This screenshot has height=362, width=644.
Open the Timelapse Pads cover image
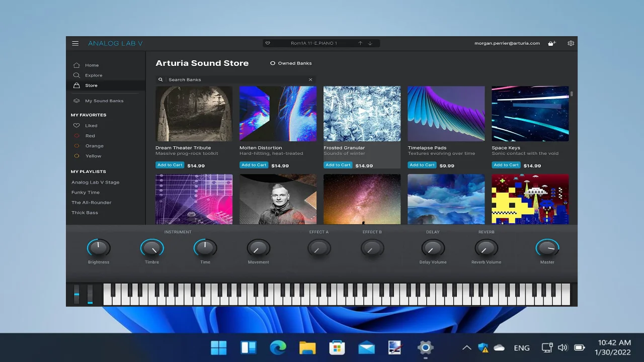(446, 114)
